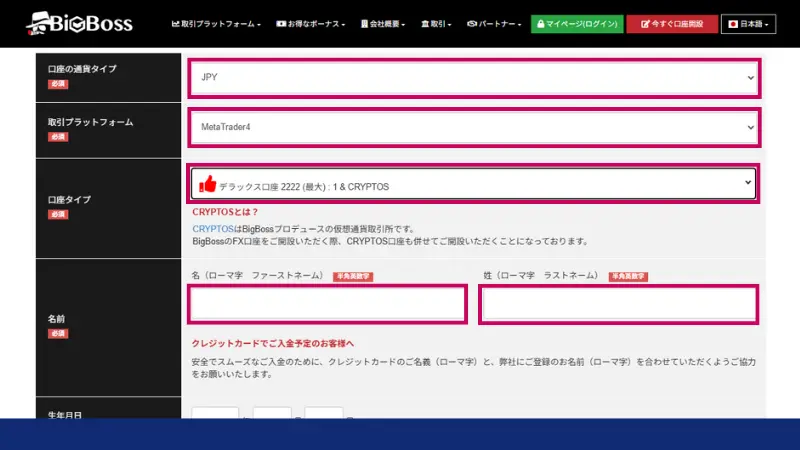Click the first 生年月日 date field
The width and height of the screenshot is (800, 450).
(x=215, y=414)
